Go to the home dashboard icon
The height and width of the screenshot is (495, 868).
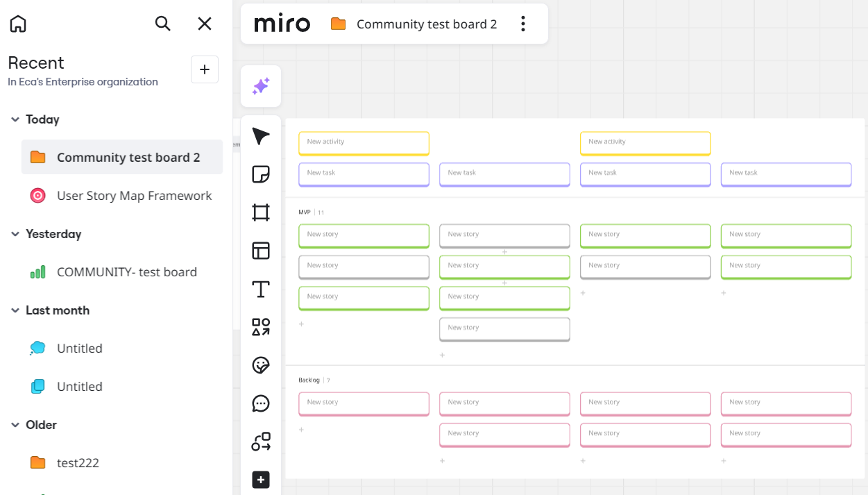pyautogui.click(x=18, y=24)
